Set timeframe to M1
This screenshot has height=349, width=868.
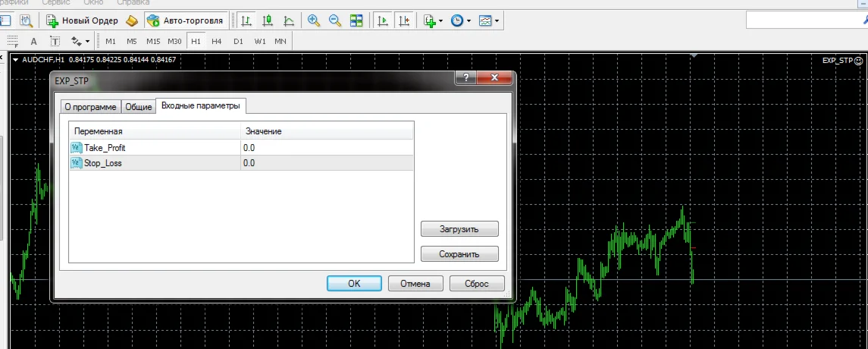click(x=111, y=42)
